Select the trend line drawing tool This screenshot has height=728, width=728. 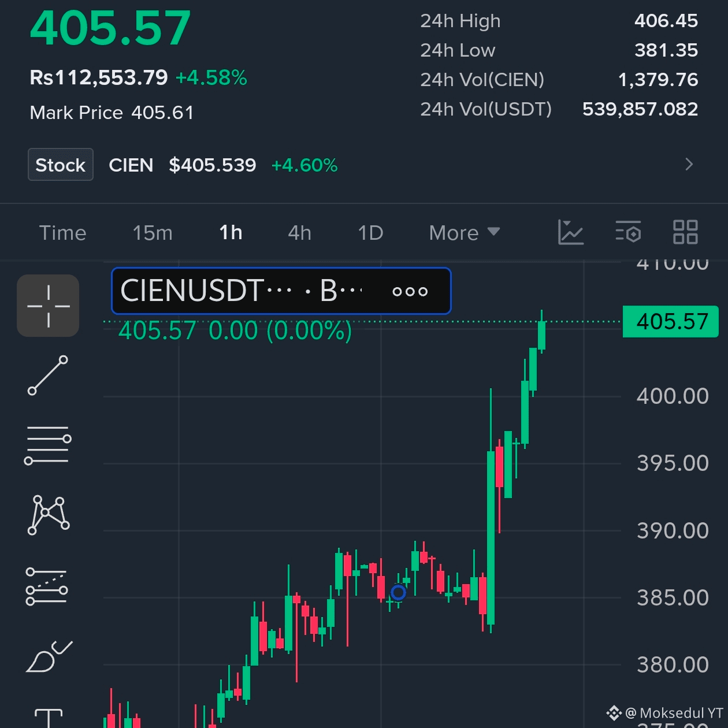[48, 376]
